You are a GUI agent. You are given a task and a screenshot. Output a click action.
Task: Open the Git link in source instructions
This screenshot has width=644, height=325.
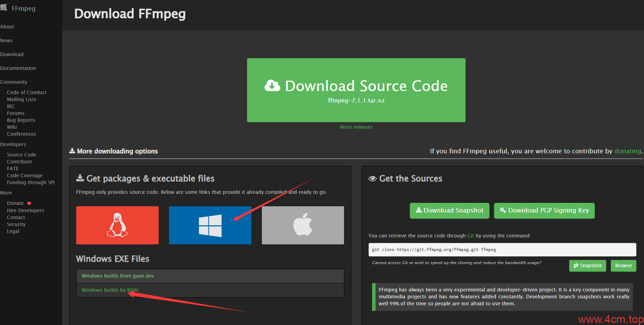click(x=470, y=236)
